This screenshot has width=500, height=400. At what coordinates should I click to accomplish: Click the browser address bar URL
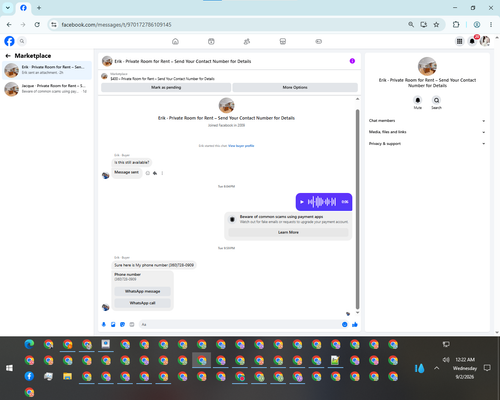tap(116, 25)
